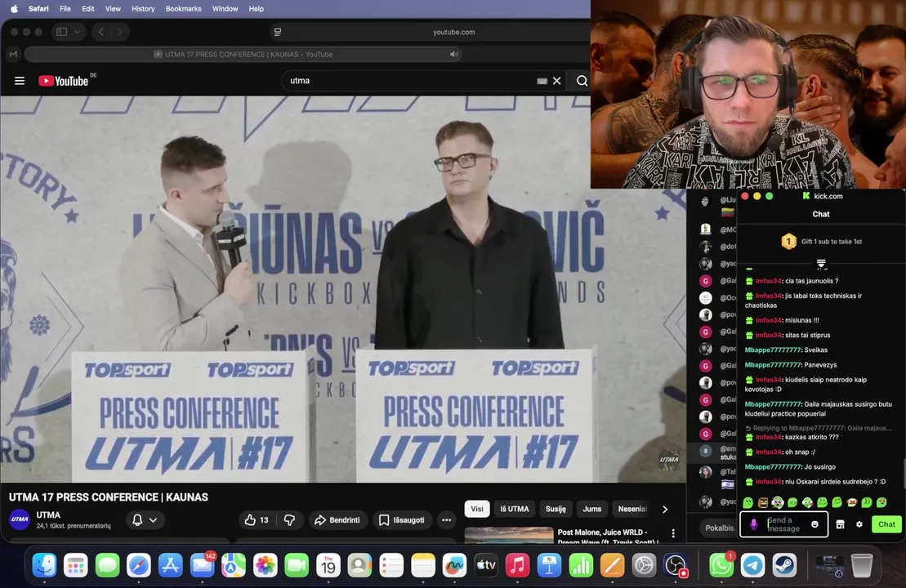Mute the tab audio speaker icon

click(x=454, y=54)
